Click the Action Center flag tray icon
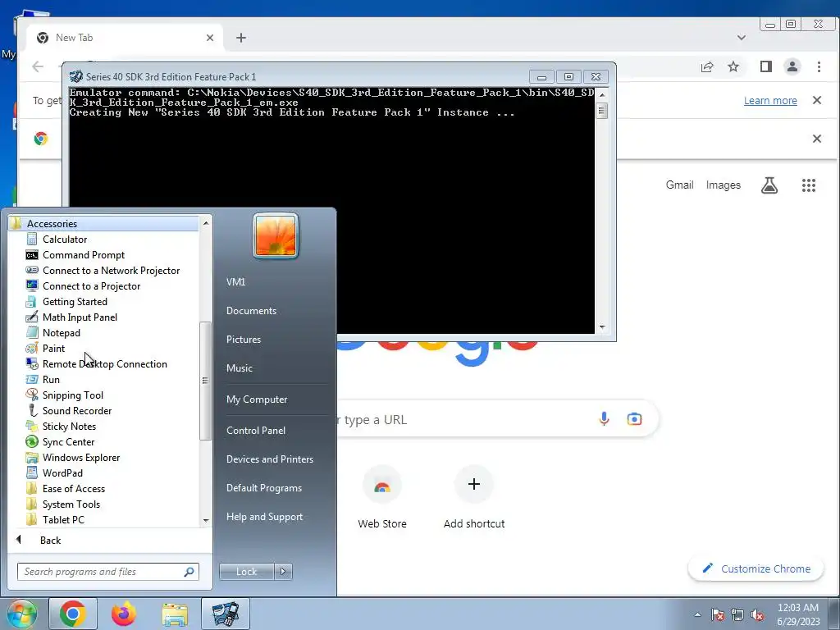The width and height of the screenshot is (840, 630). (717, 614)
